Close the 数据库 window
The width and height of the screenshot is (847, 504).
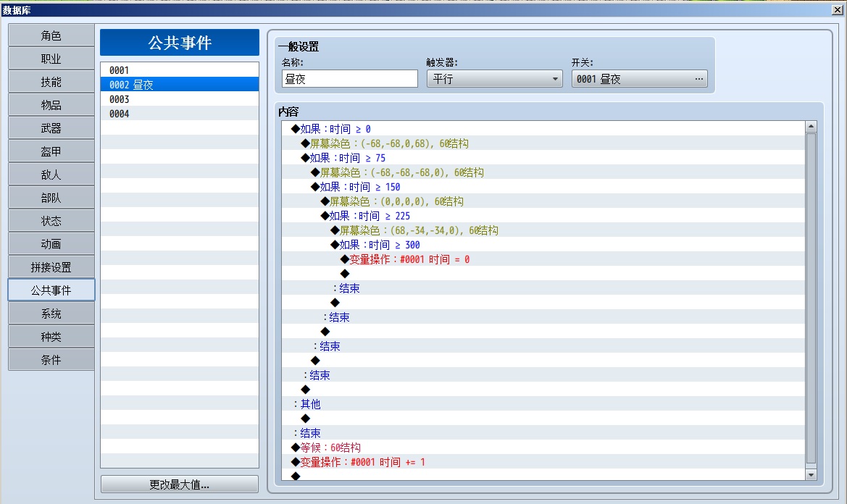click(x=836, y=9)
